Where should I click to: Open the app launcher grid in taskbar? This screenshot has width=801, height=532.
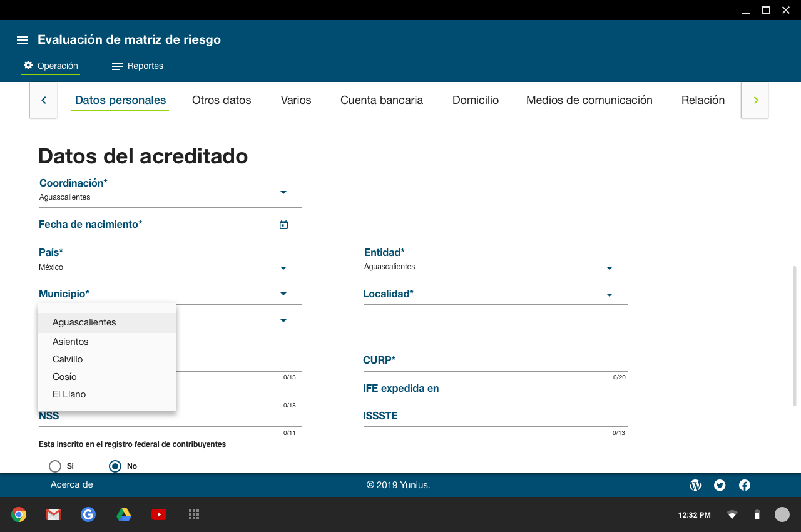tap(194, 514)
